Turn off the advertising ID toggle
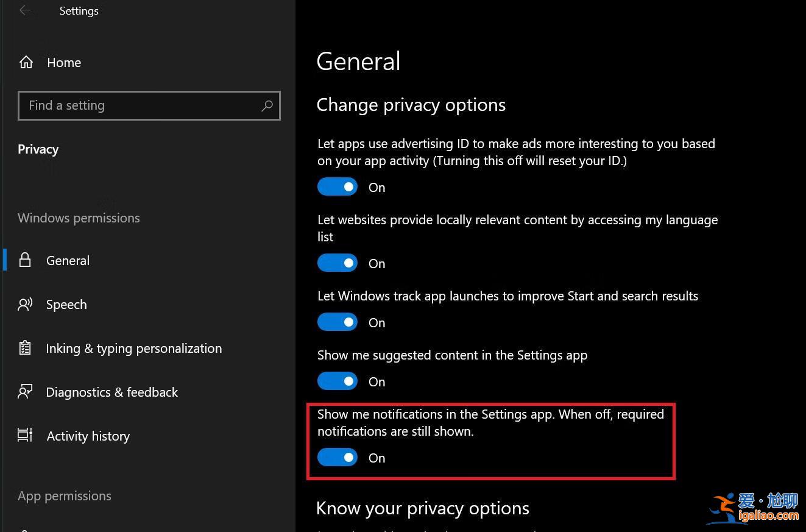This screenshot has height=532, width=806. click(x=338, y=186)
